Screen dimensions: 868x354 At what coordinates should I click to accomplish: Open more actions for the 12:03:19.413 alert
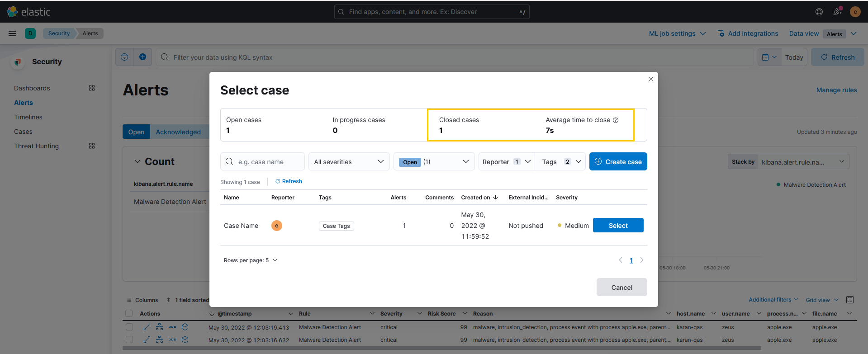point(172,327)
